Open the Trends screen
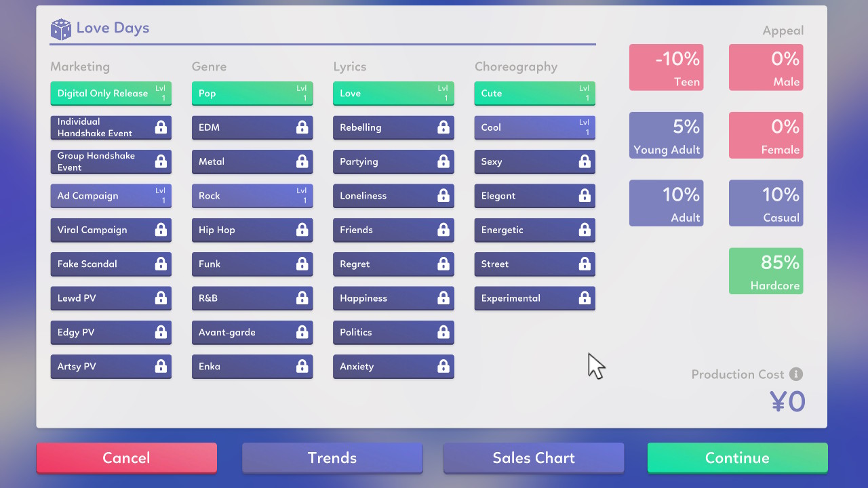Image resolution: width=868 pixels, height=488 pixels. pos(332,457)
